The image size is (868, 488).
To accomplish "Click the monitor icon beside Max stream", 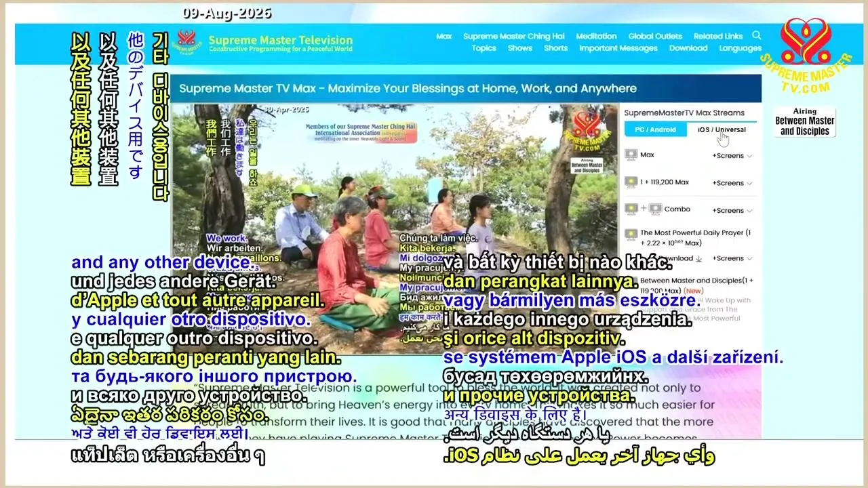I will point(631,155).
